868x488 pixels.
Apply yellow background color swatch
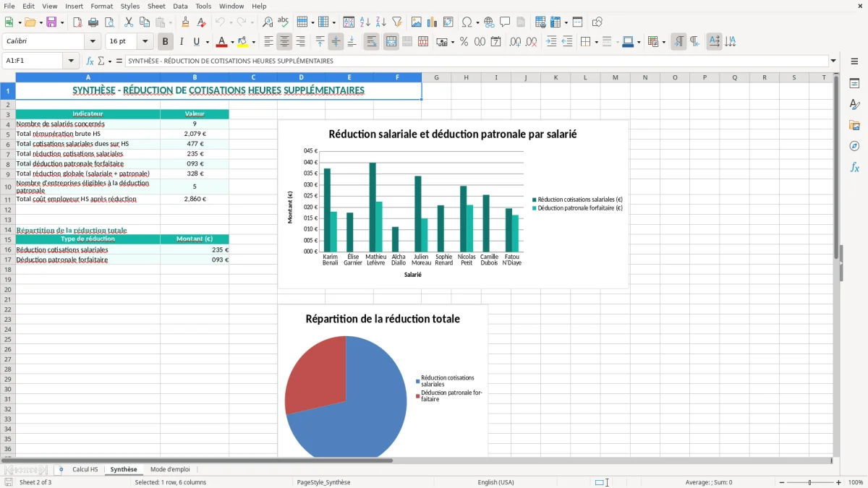(x=243, y=42)
